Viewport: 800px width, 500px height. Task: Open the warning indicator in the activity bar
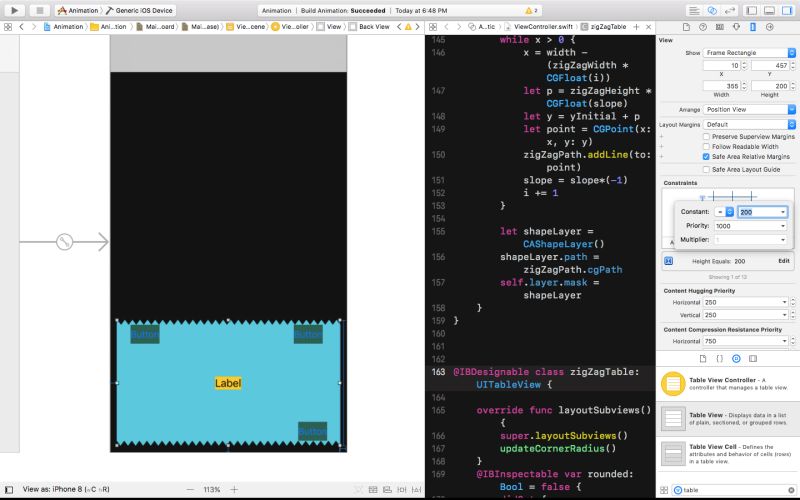click(x=532, y=10)
